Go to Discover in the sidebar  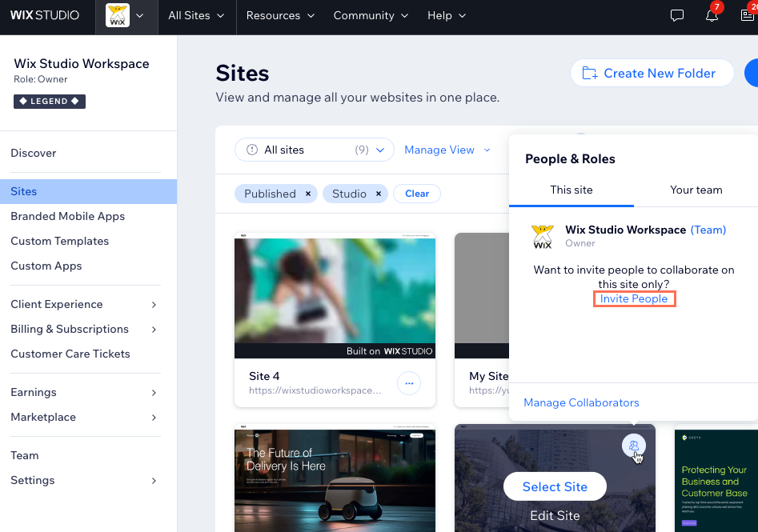[x=34, y=153]
